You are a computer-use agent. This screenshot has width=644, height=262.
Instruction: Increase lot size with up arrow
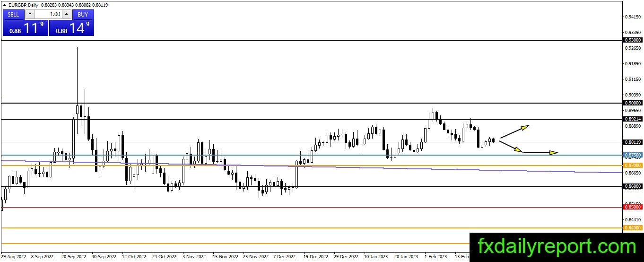tap(66, 14)
